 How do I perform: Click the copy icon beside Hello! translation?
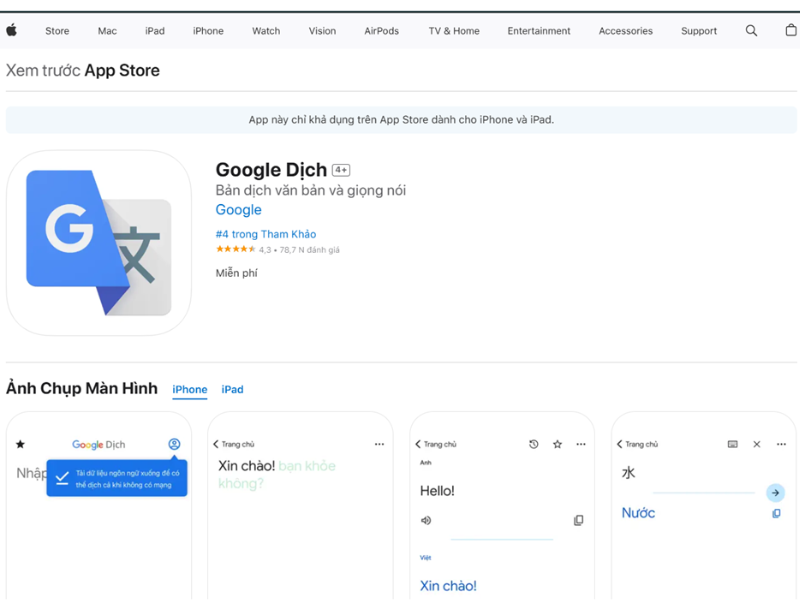click(579, 520)
